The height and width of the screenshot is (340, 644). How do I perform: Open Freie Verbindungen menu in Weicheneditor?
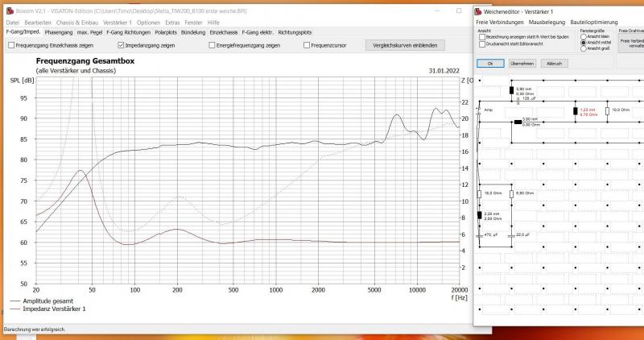500,23
